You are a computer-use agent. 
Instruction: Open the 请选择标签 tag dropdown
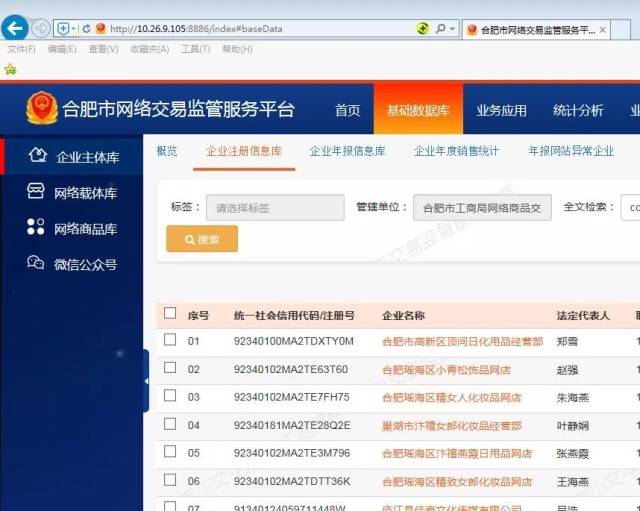click(x=275, y=208)
